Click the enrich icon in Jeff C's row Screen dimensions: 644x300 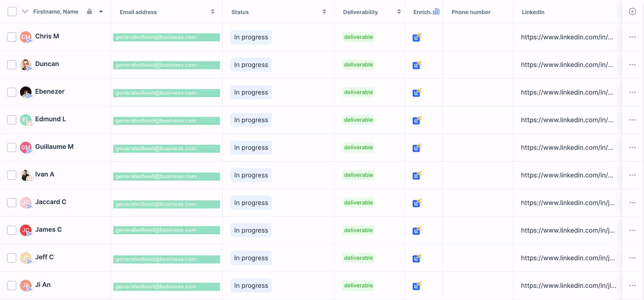coord(417,258)
